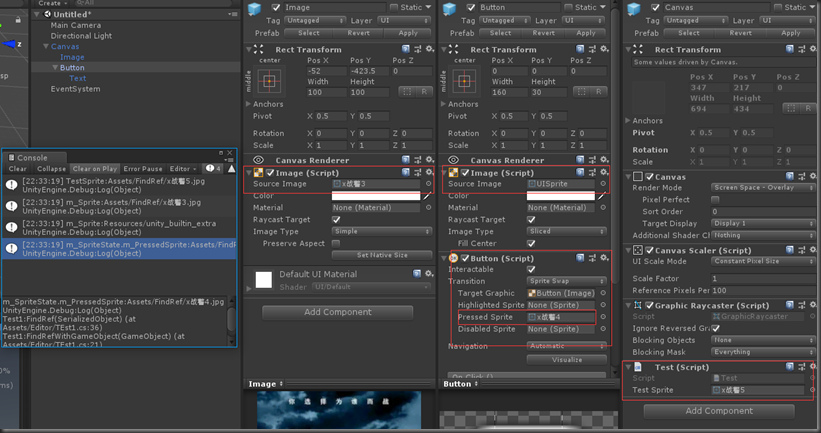The width and height of the screenshot is (821, 433).
Task: Open Editor dropdown in Console toolbar
Action: pyautogui.click(x=183, y=169)
